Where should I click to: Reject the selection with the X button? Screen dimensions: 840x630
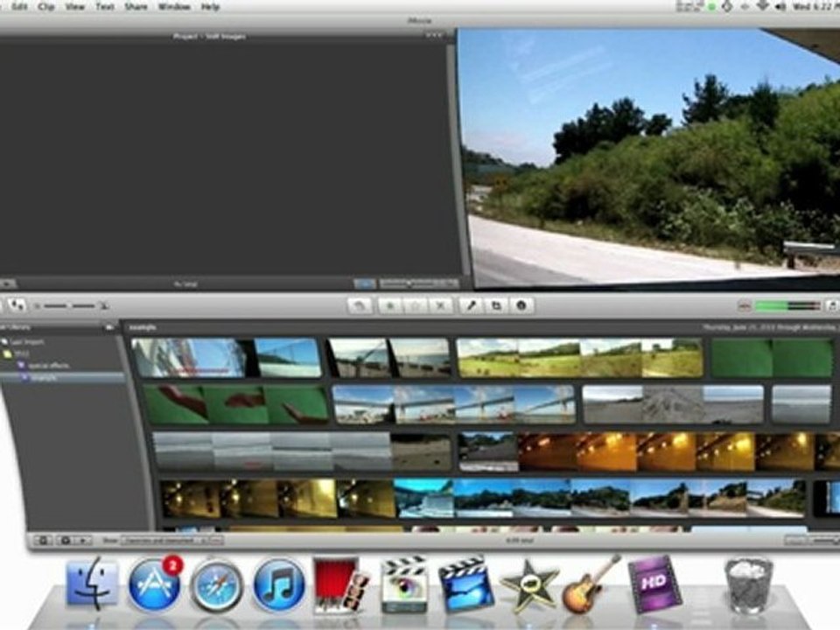440,306
